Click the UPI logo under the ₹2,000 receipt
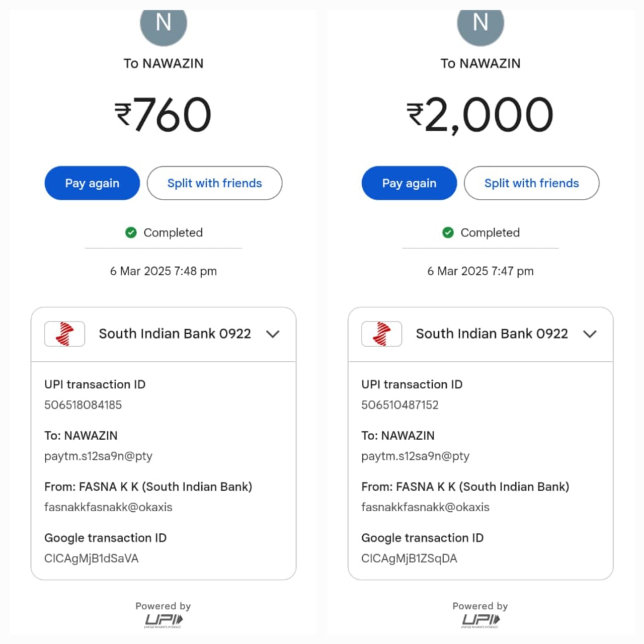The image size is (644, 644). coord(480,620)
